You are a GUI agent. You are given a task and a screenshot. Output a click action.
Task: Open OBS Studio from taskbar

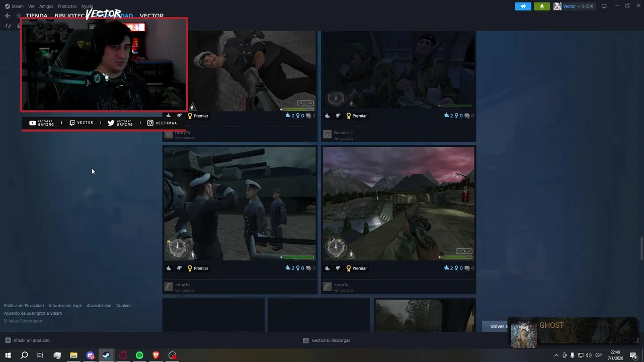point(173,355)
